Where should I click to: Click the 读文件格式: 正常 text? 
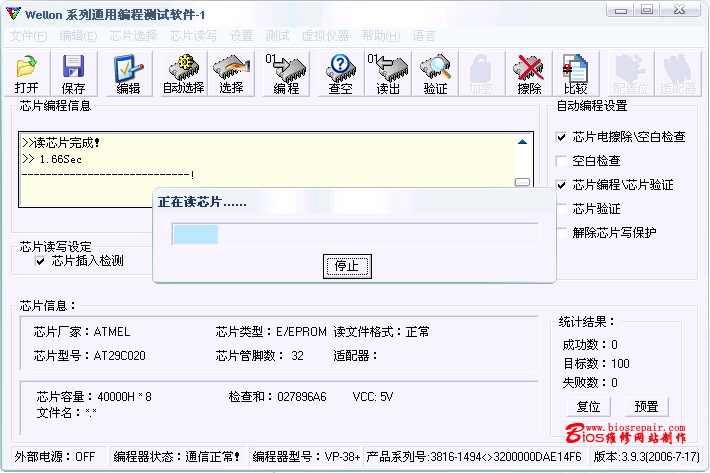tap(381, 332)
